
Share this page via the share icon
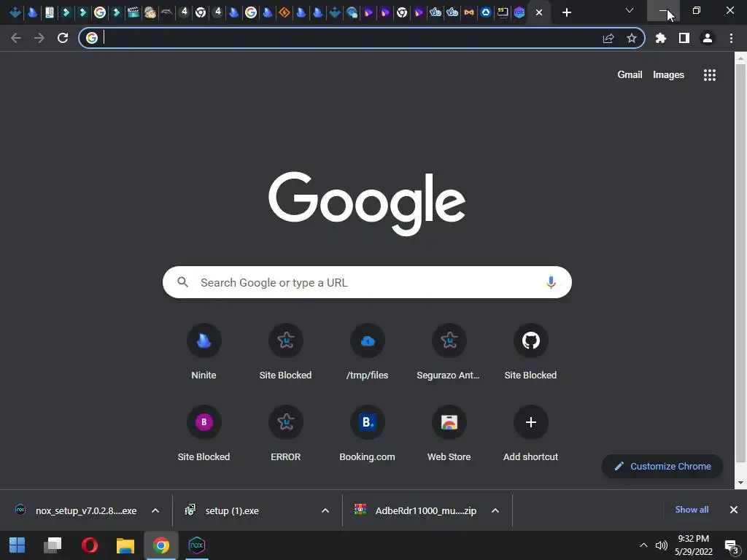tap(608, 38)
